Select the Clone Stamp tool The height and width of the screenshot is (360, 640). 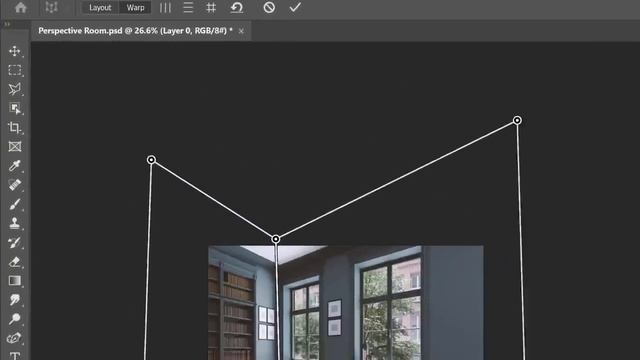[15, 223]
